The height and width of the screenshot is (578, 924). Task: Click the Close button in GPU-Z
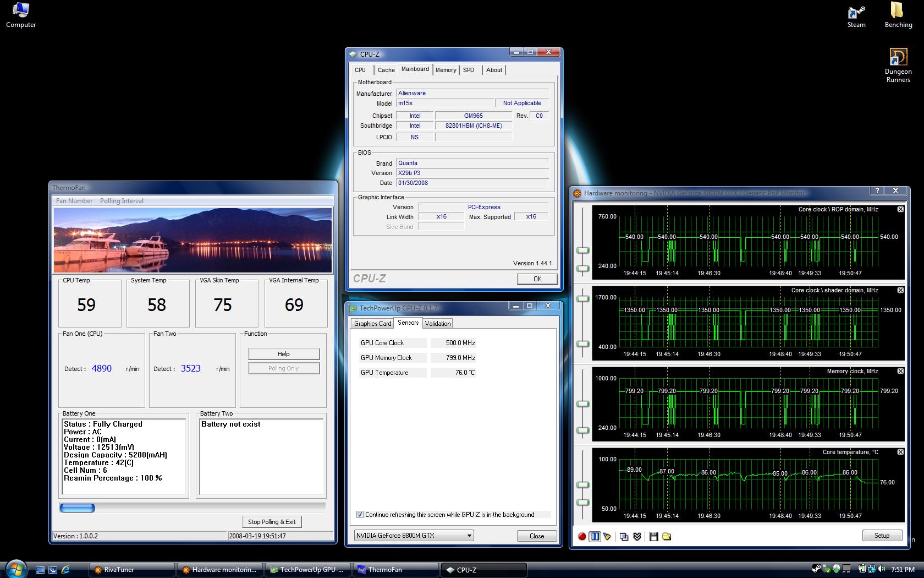537,536
